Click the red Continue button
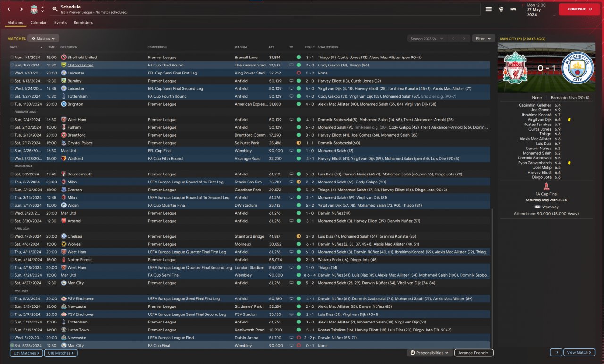This screenshot has width=604, height=364. (579, 9)
